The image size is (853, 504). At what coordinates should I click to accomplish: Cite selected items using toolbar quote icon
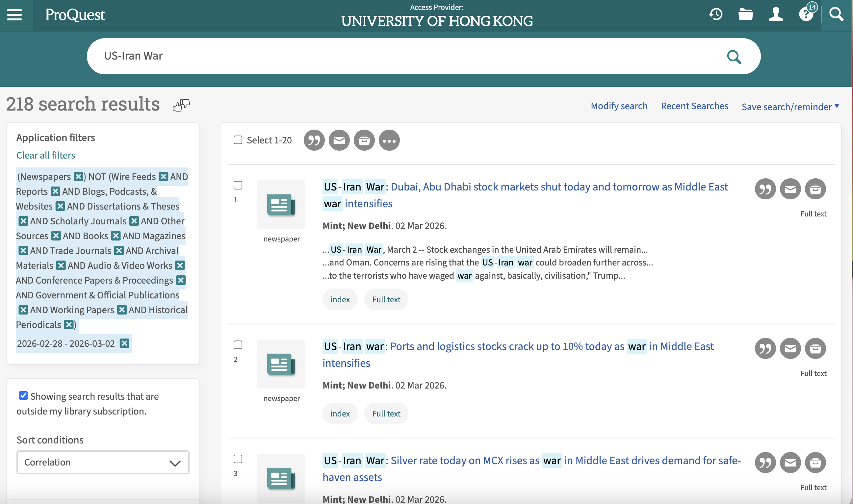point(314,140)
